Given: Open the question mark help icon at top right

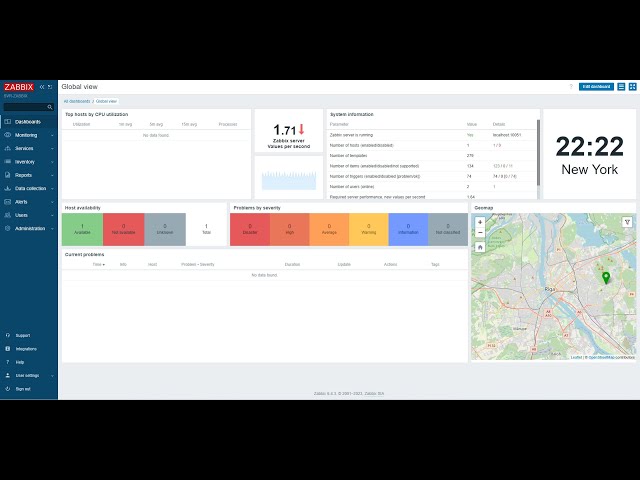Looking at the screenshot, I should point(571,87).
